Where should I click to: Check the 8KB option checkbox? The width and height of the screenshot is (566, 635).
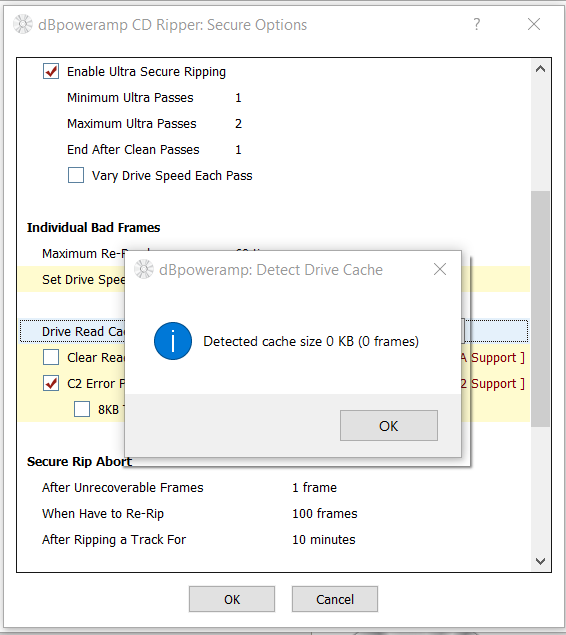click(x=82, y=409)
